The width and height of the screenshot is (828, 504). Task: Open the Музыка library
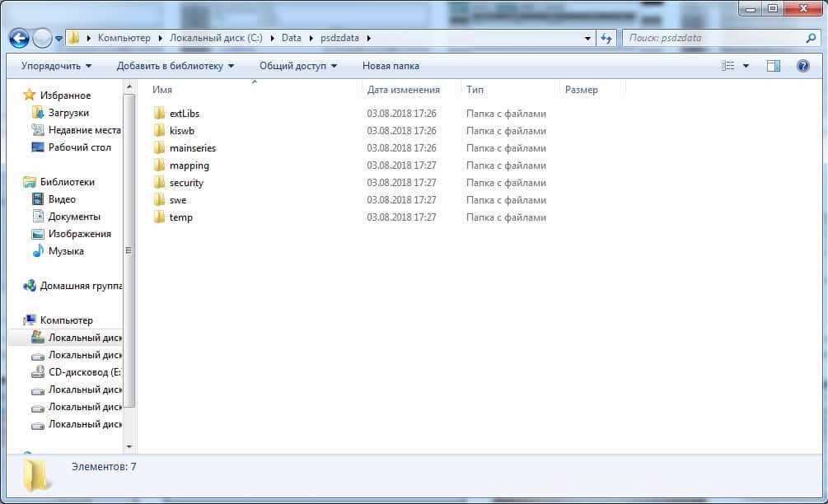[x=66, y=251]
